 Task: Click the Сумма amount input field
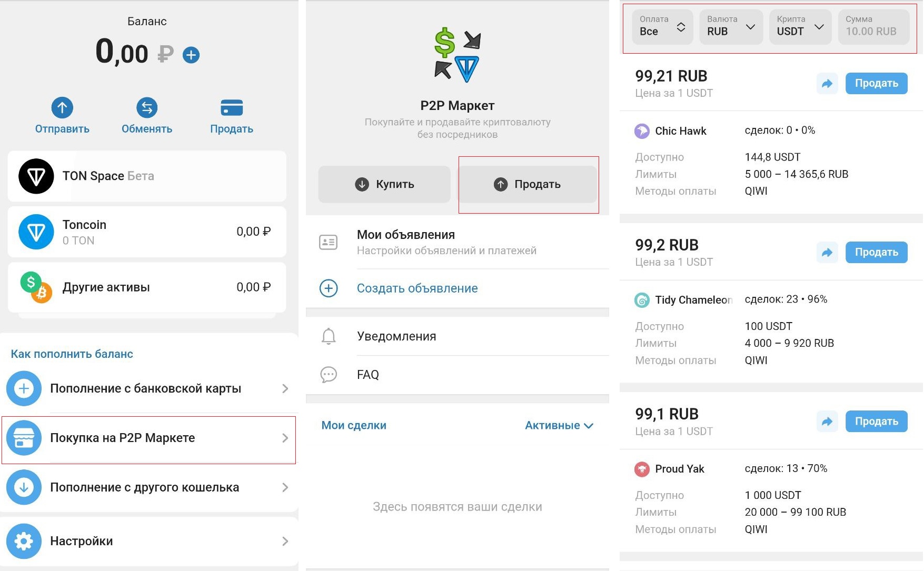[x=874, y=27]
